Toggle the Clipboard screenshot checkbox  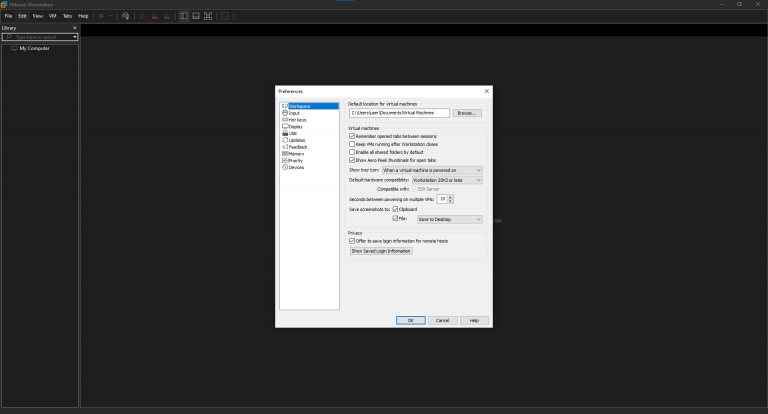395,209
